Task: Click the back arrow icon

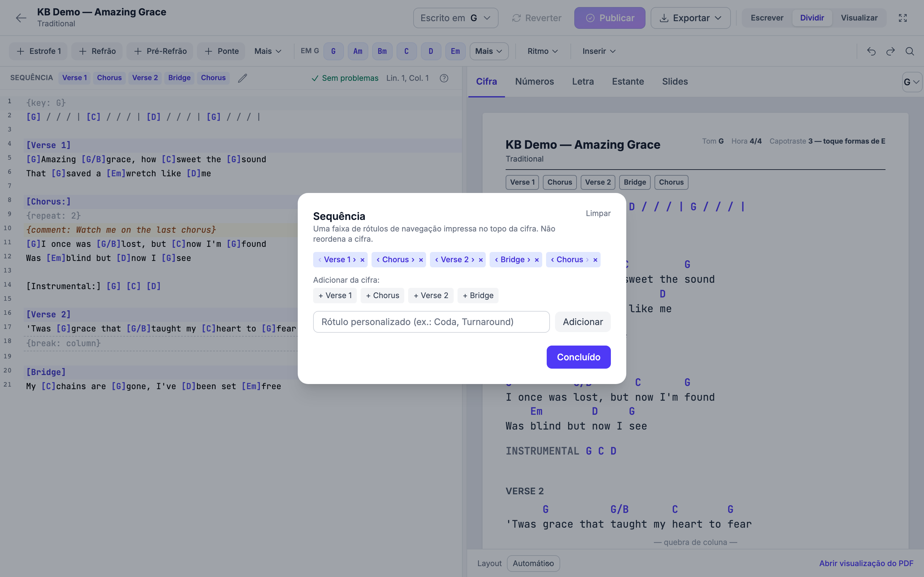Action: [x=21, y=18]
